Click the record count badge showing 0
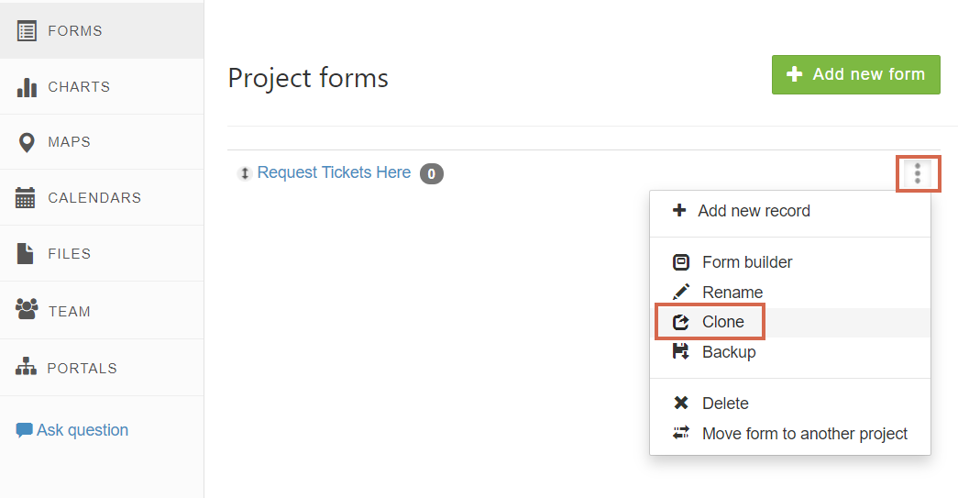The height and width of the screenshot is (498, 980). (431, 174)
